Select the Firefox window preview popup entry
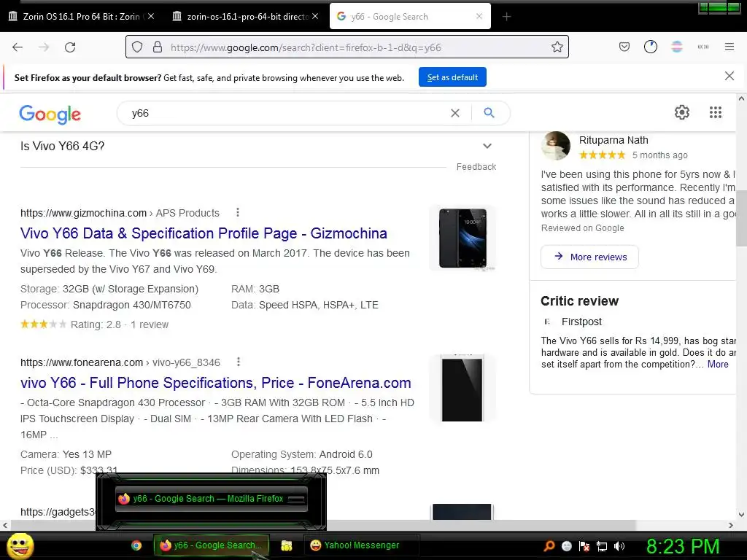Viewport: 747px width, 560px height. [211, 499]
